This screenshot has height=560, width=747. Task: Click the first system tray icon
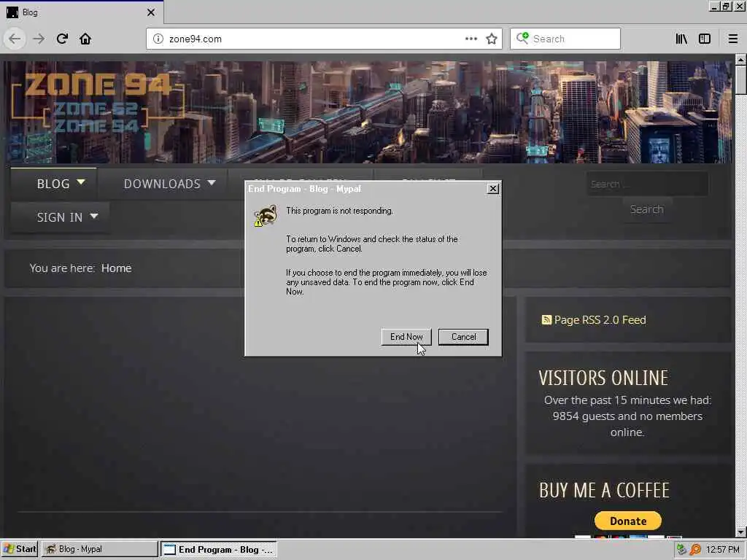click(681, 550)
